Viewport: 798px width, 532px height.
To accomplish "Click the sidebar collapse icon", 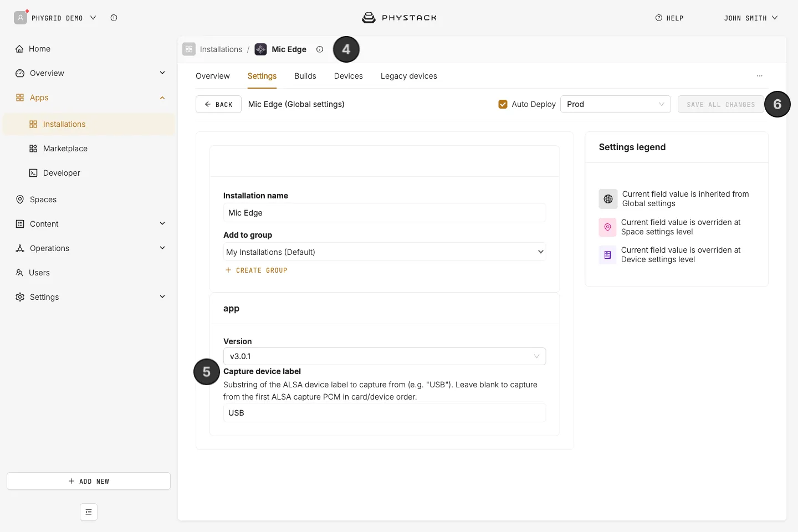I will [89, 512].
